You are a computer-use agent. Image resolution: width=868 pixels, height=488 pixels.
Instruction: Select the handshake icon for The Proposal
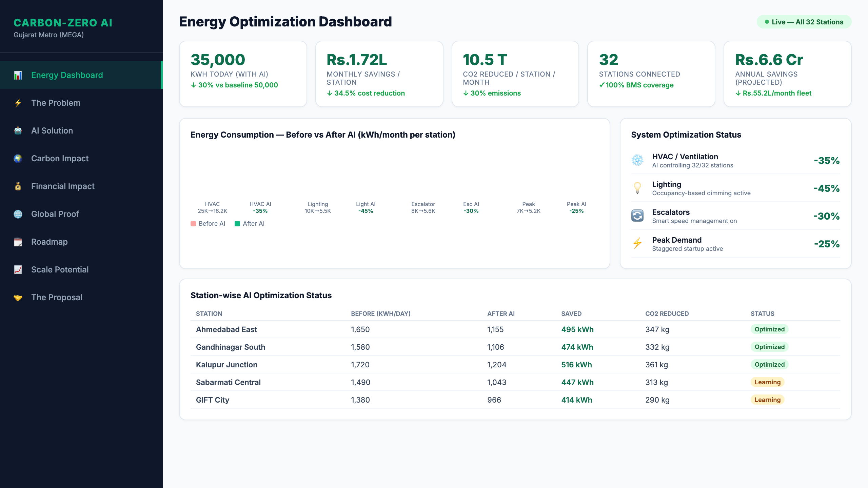[x=18, y=297]
